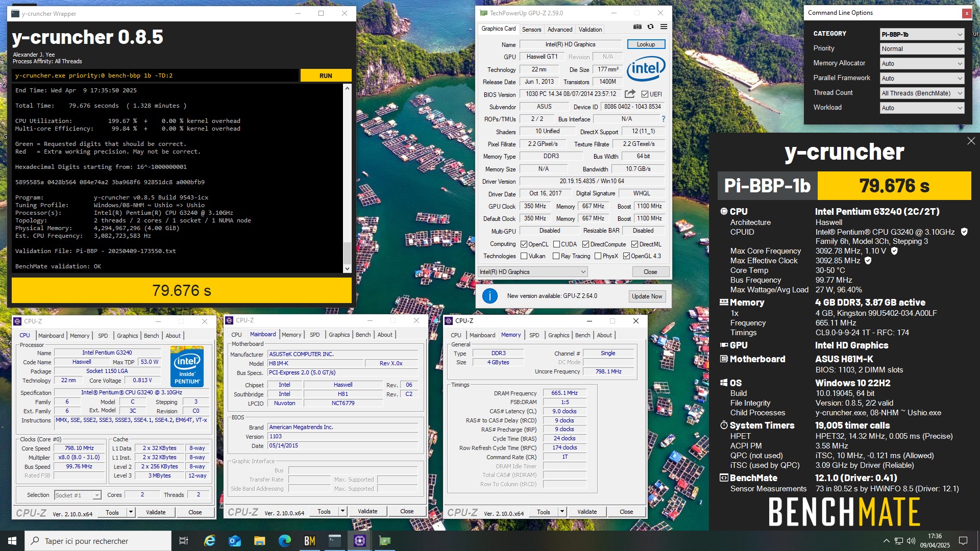980x551 pixels.
Task: Click the y-cruncher output scrollbar down arrow
Action: click(347, 269)
